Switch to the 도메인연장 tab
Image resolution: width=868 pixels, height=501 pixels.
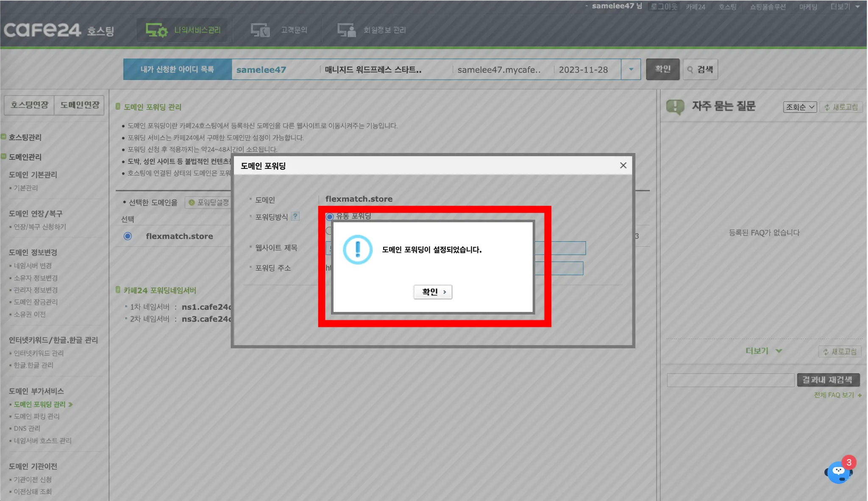(x=79, y=105)
